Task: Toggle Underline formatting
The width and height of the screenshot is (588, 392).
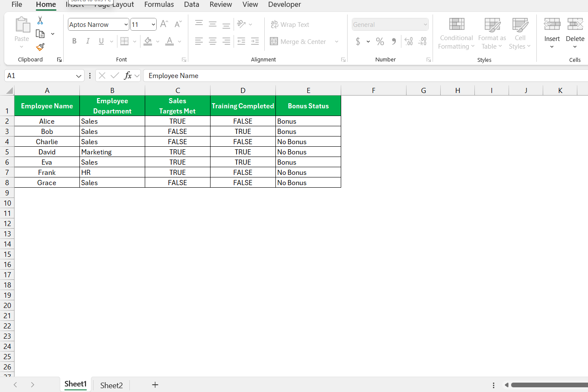Action: point(101,41)
